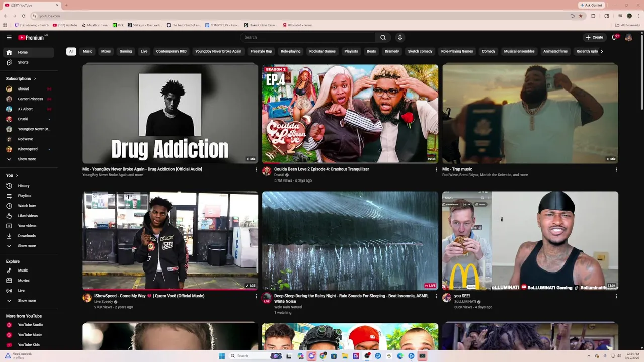Open the Mix - Trap music thumbnail
The height and width of the screenshot is (362, 644).
[x=530, y=113]
